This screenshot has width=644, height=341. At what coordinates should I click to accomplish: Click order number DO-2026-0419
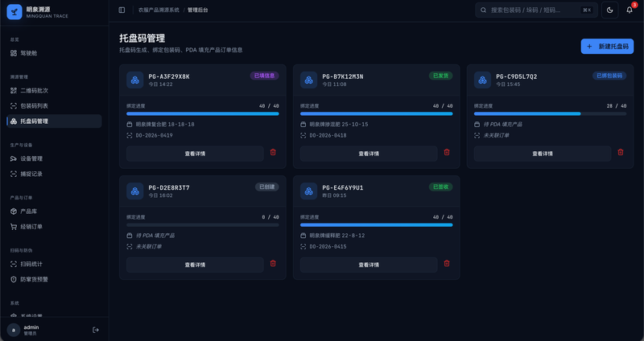pyautogui.click(x=154, y=135)
